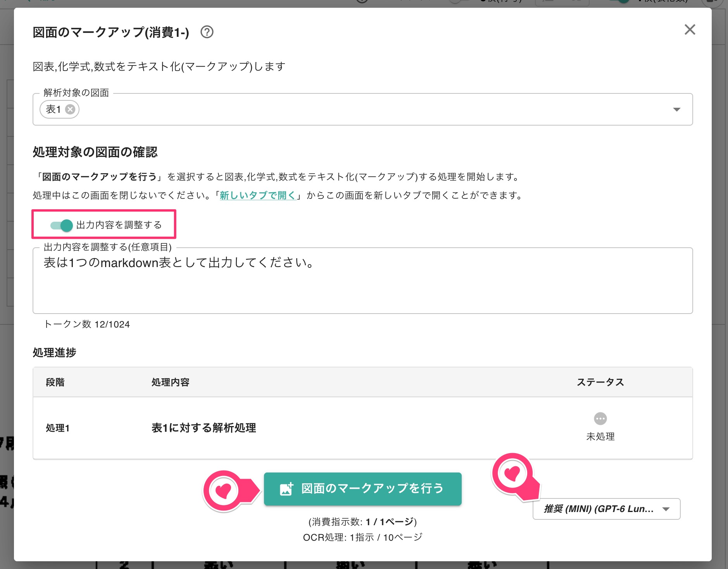Image resolution: width=728 pixels, height=569 pixels.
Task: Focus the 出力内容を調整する(任意項目) text field
Action: pyautogui.click(x=362, y=281)
